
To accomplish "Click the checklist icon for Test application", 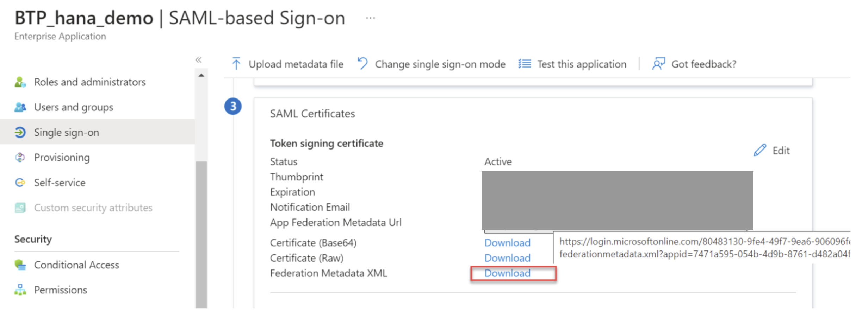I will (x=525, y=64).
